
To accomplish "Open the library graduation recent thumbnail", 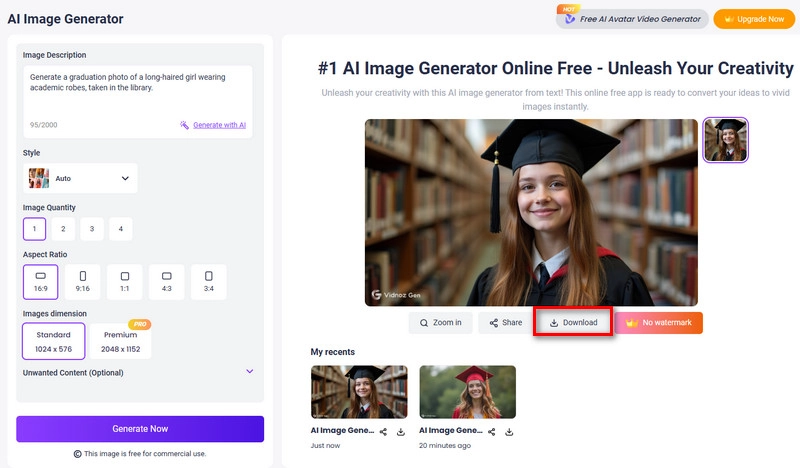I will coord(359,392).
